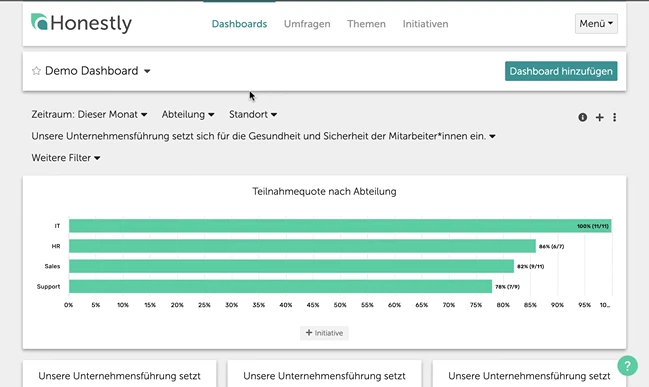Open the info icon above the chart

pyautogui.click(x=582, y=118)
